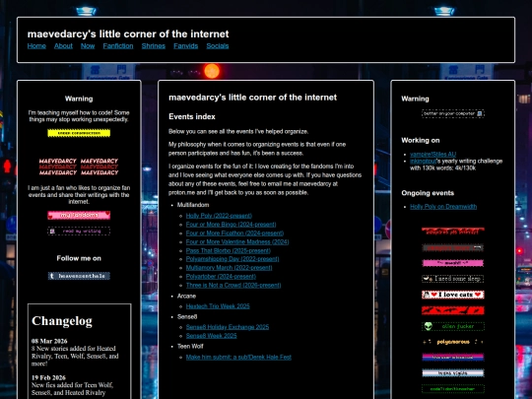Open the 'read my writing' badge
The height and width of the screenshot is (399, 532).
click(79, 232)
